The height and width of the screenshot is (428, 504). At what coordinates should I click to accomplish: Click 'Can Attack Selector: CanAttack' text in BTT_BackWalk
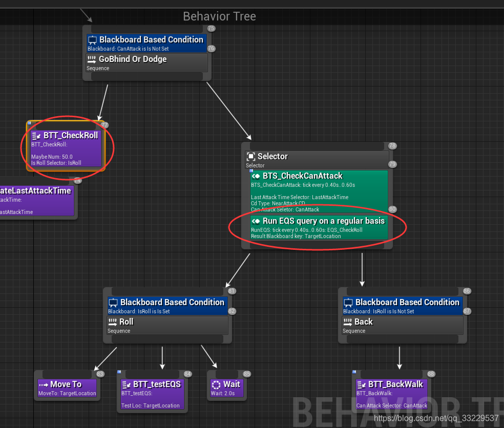pyautogui.click(x=392, y=405)
